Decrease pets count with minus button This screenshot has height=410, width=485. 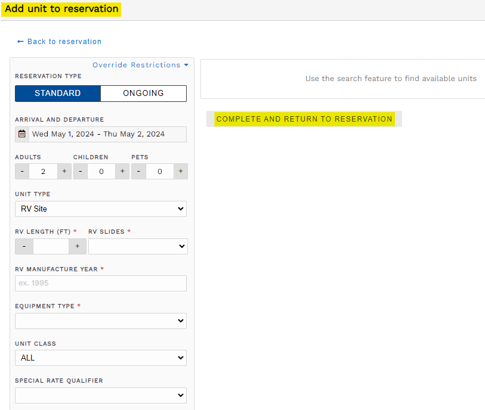[138, 171]
